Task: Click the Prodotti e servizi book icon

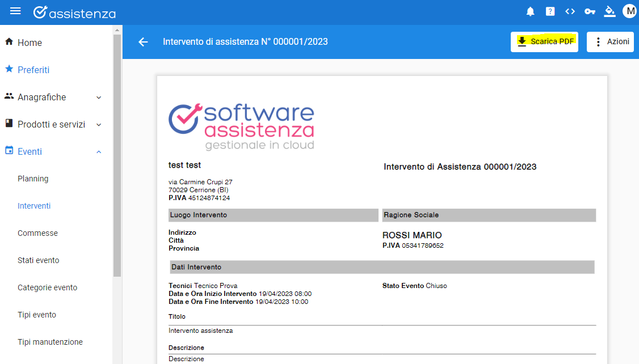Action: click(x=9, y=124)
